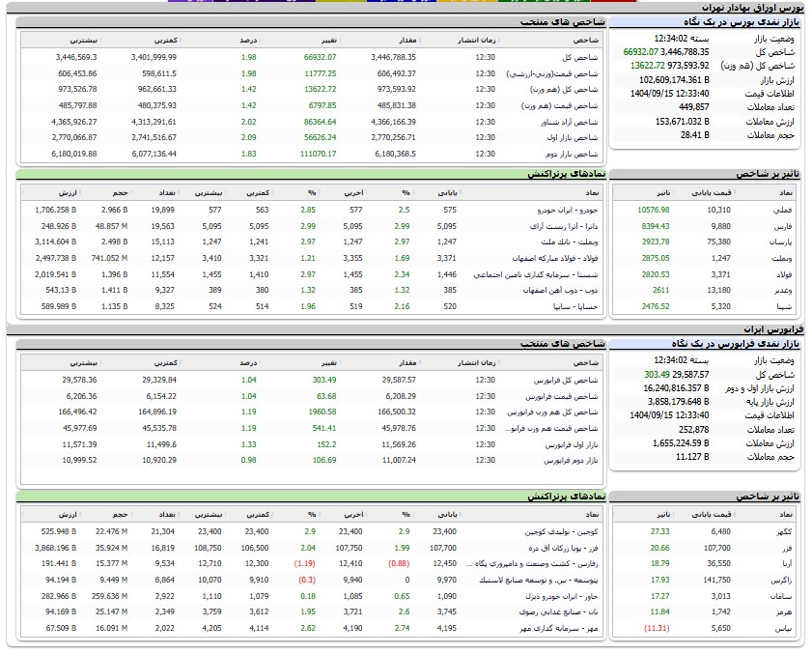
Task: Select the شاخص قیمت فرابورس index row
Action: coord(562,396)
